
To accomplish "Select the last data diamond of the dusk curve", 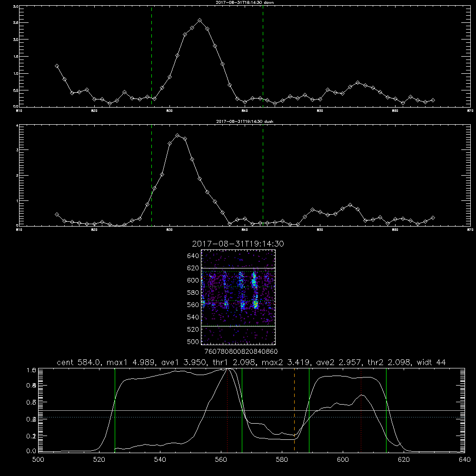I will [x=433, y=218].
